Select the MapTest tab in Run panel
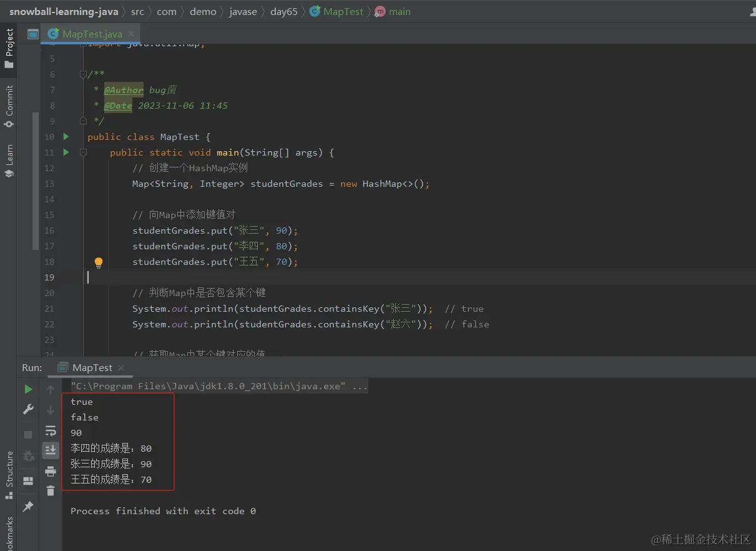Screen dimensions: 756x551 (91, 368)
